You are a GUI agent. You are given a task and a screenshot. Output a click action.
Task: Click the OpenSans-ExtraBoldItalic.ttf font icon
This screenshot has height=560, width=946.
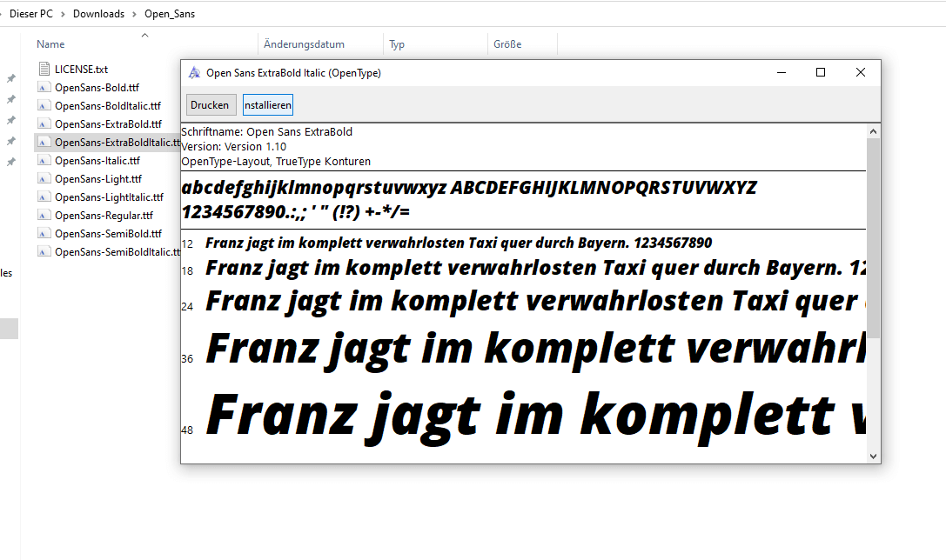click(x=44, y=143)
